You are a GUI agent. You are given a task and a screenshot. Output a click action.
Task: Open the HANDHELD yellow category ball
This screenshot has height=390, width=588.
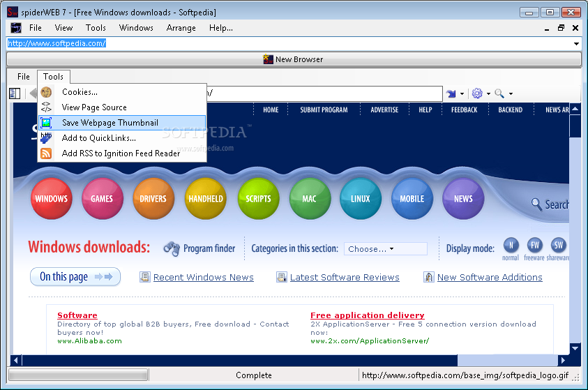click(x=206, y=199)
